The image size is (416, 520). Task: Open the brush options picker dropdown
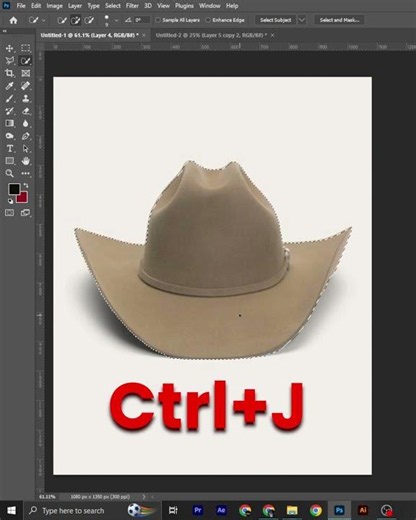pyautogui.click(x=116, y=20)
